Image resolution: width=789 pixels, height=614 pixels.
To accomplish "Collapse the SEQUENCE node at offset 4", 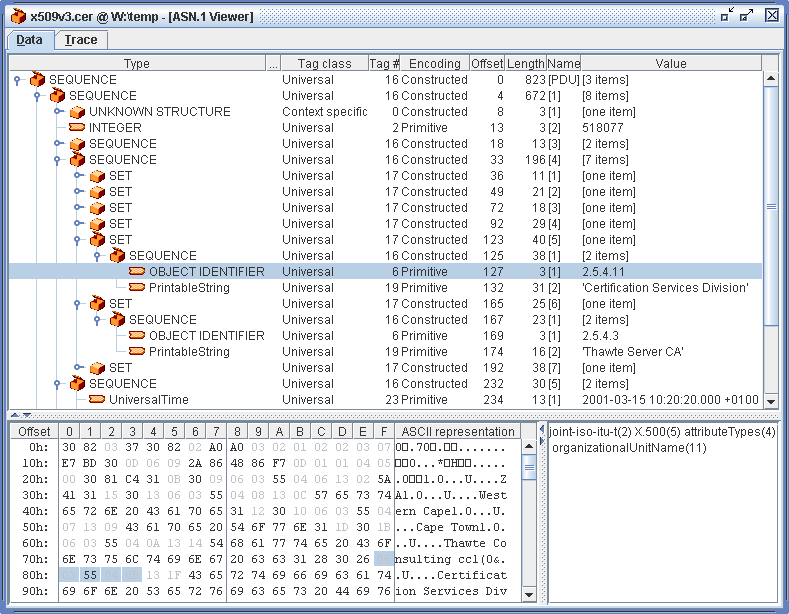I will click(37, 96).
